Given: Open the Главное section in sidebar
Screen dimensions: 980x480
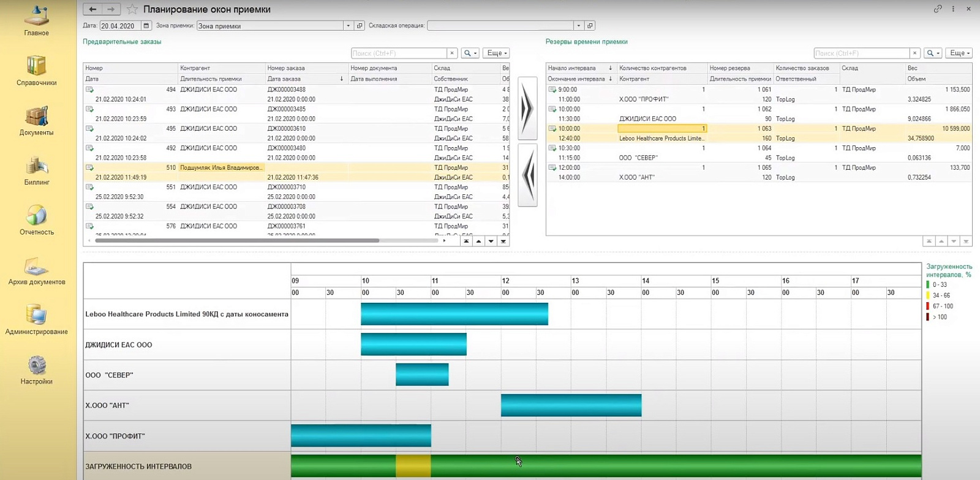Looking at the screenshot, I should click(36, 21).
